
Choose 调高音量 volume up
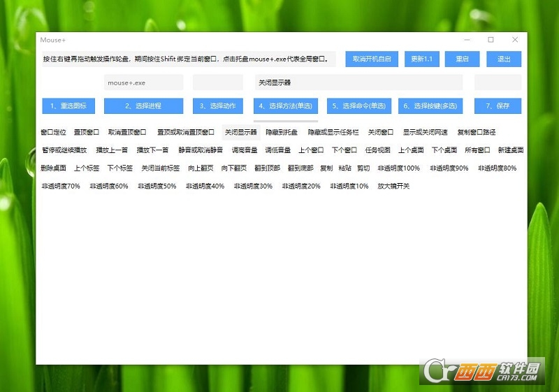pyautogui.click(x=245, y=150)
